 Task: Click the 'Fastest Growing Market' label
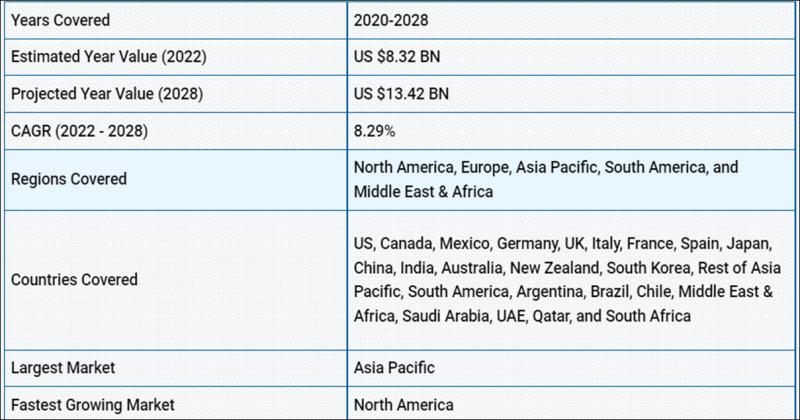coord(93,404)
